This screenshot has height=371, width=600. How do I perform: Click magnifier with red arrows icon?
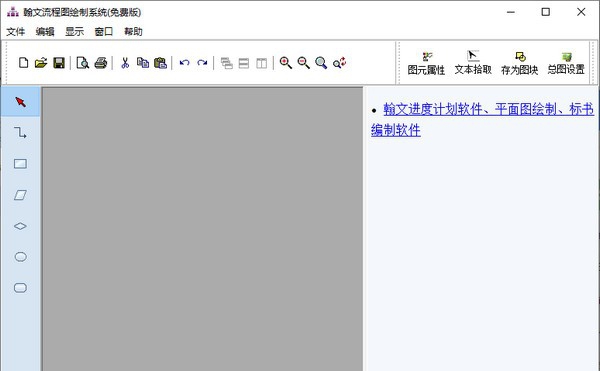coord(339,63)
